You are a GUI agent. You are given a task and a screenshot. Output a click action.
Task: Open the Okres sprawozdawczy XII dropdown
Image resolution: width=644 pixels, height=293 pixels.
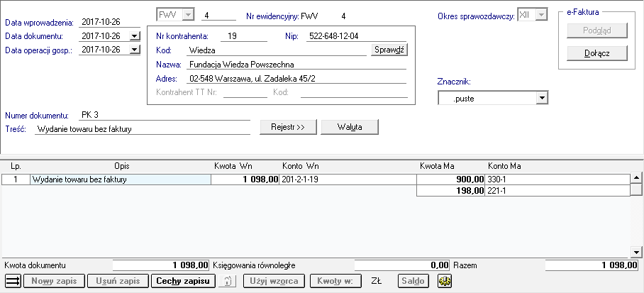541,15
